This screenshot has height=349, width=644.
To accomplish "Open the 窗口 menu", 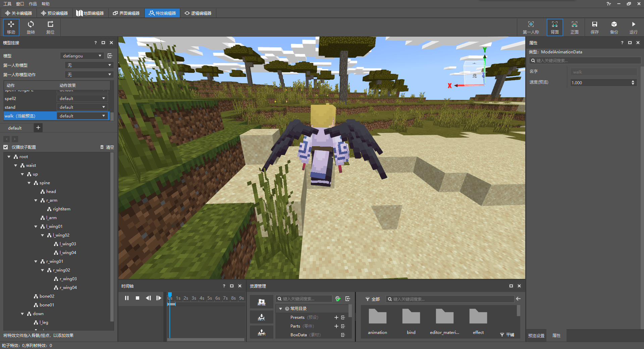I will [x=20, y=4].
